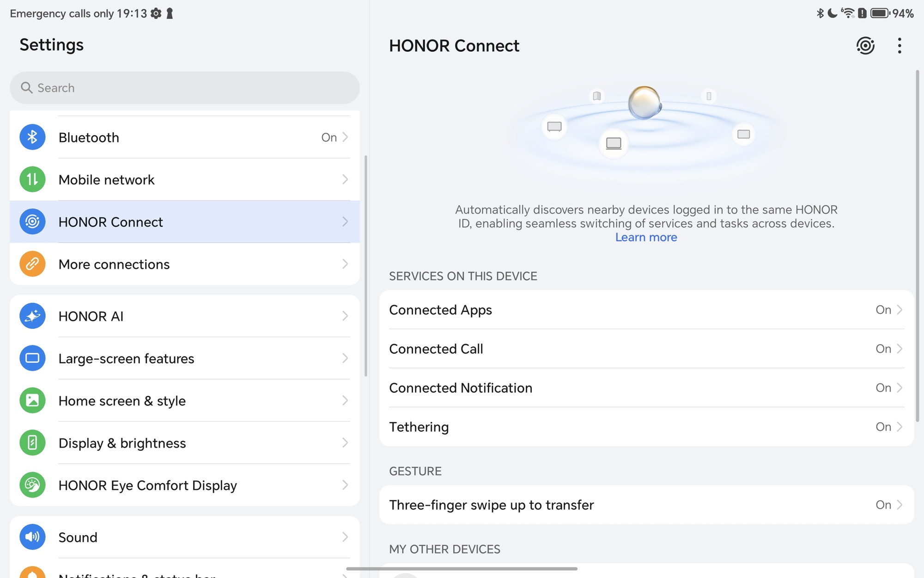Tap the Bluetooth settings icon
This screenshot has height=578, width=924.
tap(32, 137)
